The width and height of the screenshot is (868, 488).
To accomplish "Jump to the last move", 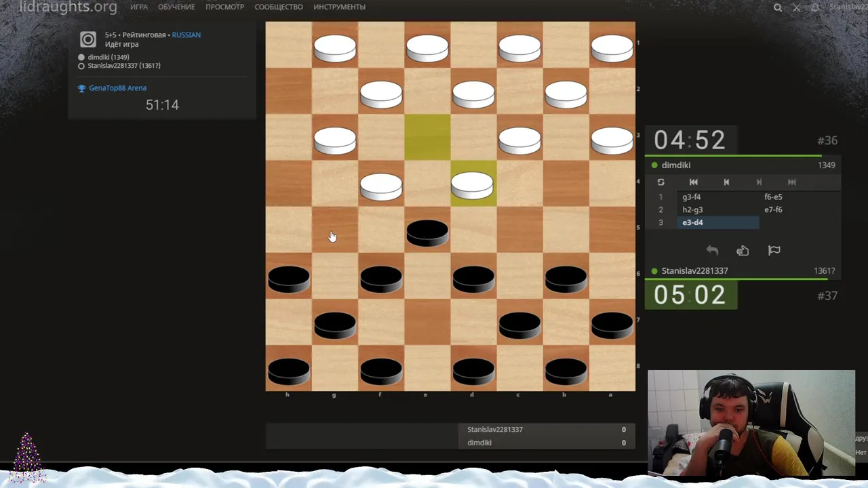I will tap(791, 182).
